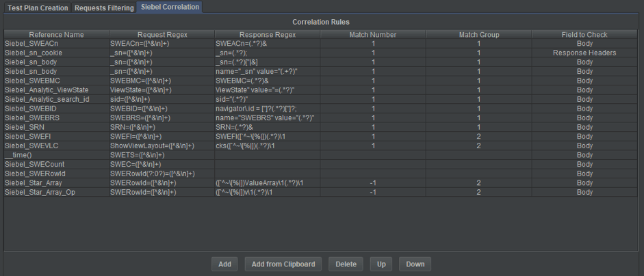Click the SWERowId(?:0?)=([^&\n]+) request regex cell
The height and width of the screenshot is (276, 644).
click(162, 174)
